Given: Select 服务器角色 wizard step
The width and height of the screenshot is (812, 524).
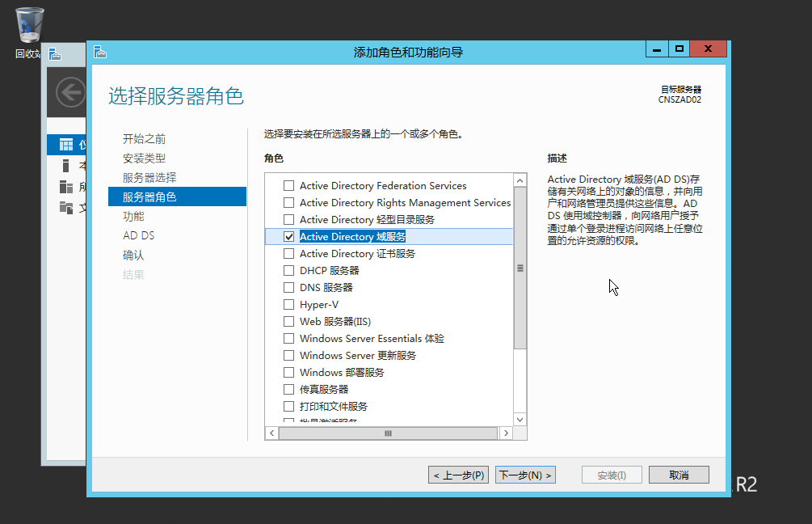Looking at the screenshot, I should tap(177, 197).
